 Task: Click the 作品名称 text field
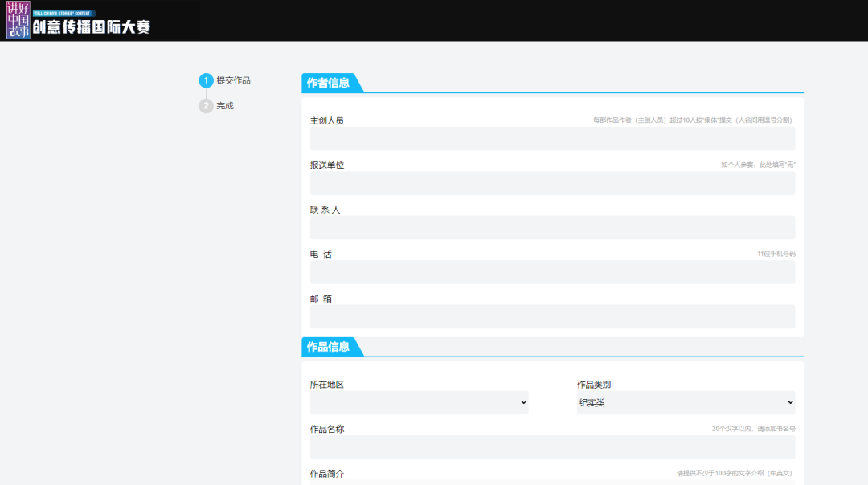(552, 447)
